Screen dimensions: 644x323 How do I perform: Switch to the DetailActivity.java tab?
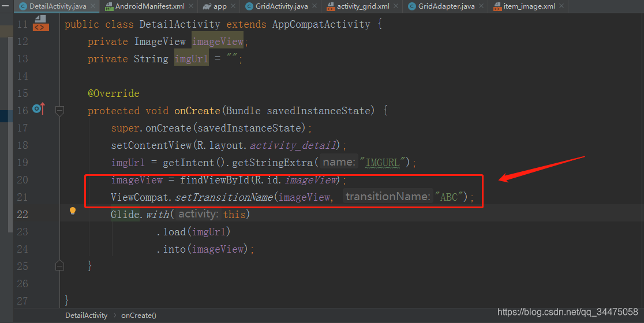(58, 6)
